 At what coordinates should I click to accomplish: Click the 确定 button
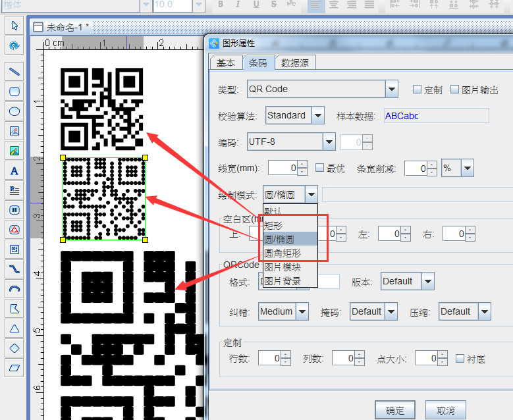coord(395,410)
